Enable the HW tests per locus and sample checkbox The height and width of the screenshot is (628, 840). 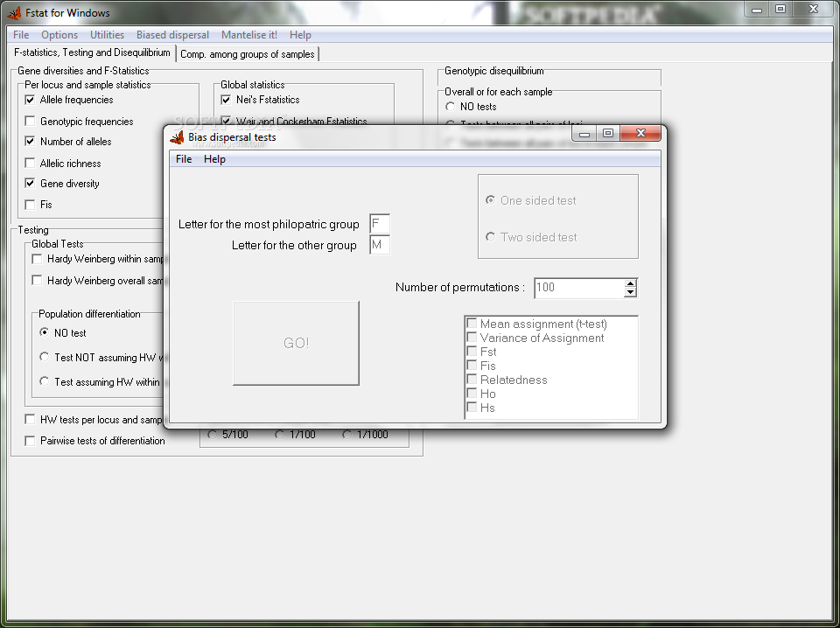30,420
